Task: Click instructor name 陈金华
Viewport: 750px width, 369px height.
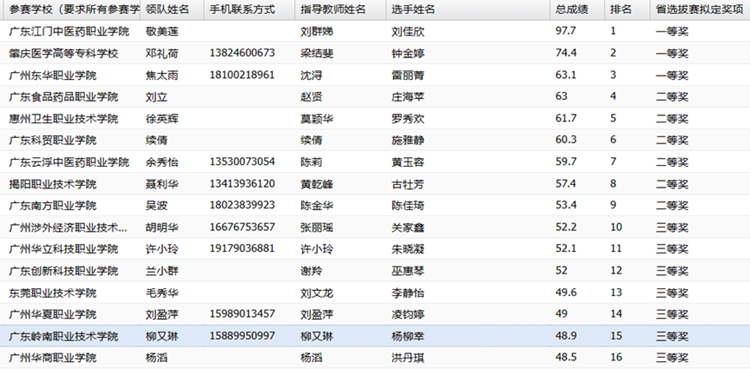Action: point(317,206)
